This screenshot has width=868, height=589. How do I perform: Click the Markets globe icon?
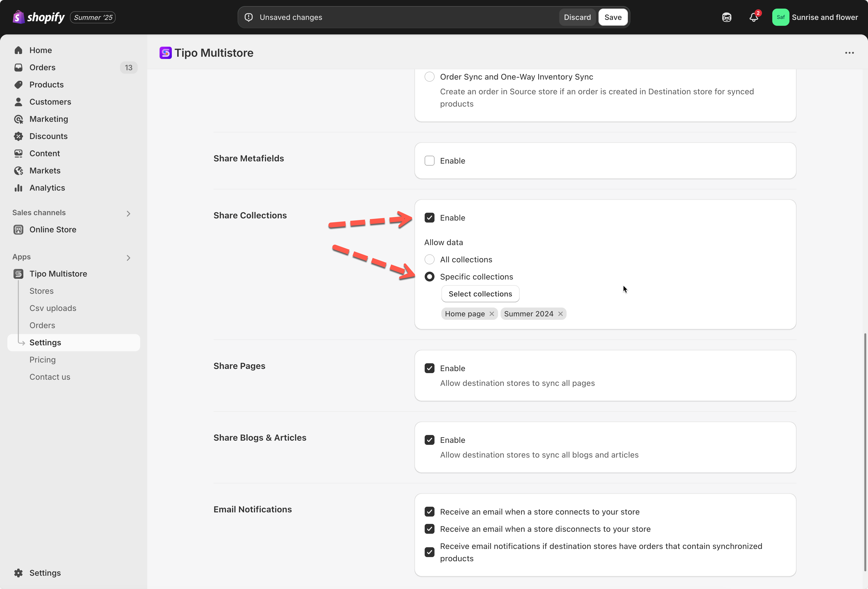click(x=18, y=170)
